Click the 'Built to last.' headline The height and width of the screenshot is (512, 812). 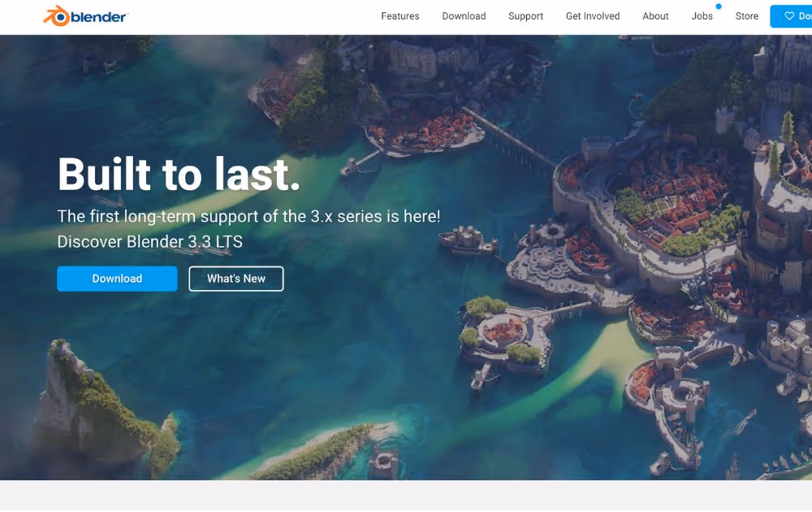[179, 174]
